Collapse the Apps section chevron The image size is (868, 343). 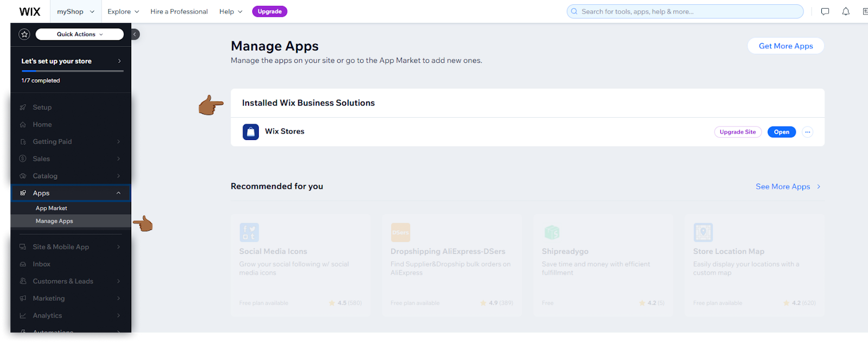pos(118,193)
